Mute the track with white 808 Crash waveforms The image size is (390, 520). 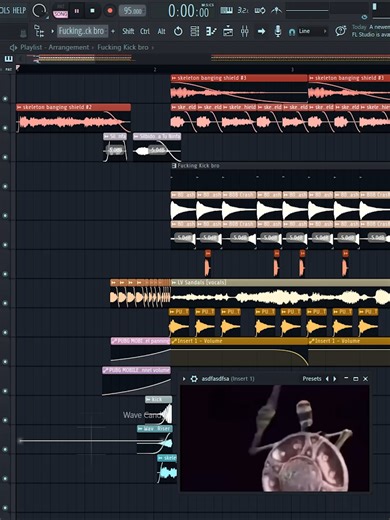pos(5,215)
